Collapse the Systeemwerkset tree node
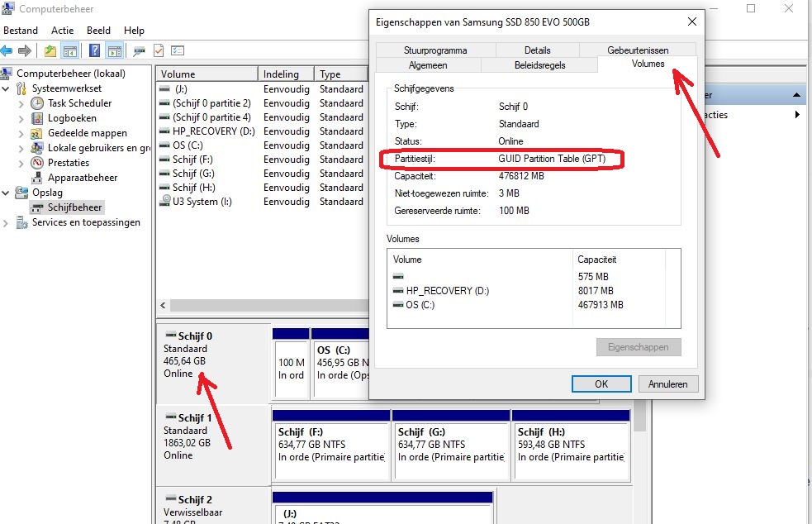Viewport: 812px width, 524px height. (x=8, y=88)
